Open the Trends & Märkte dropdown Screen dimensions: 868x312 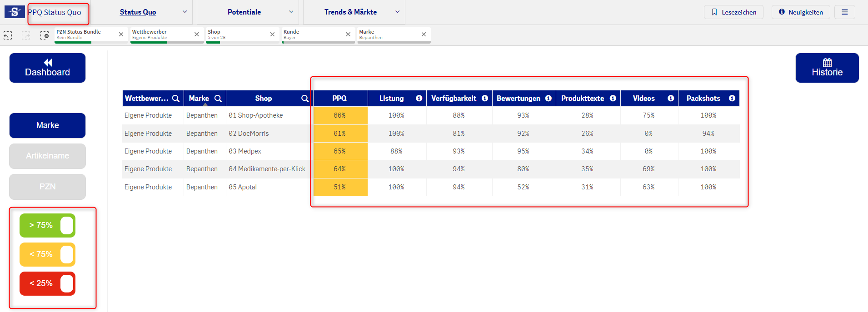click(397, 12)
